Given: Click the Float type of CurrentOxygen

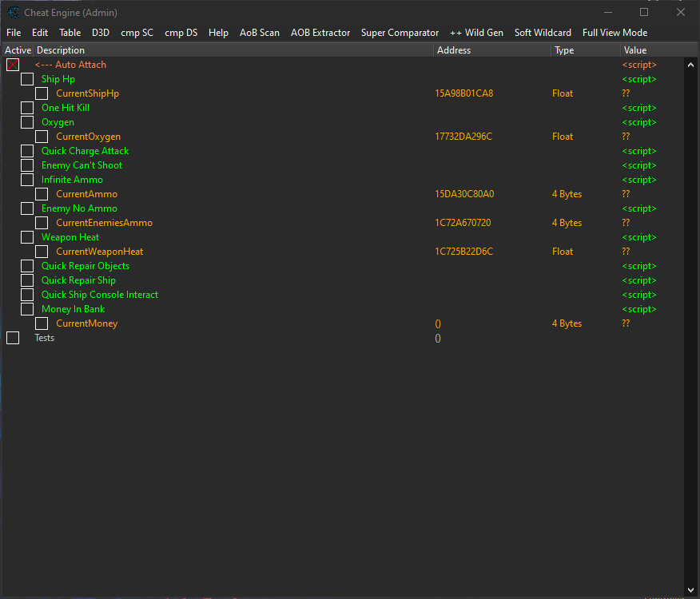Looking at the screenshot, I should [x=563, y=137].
